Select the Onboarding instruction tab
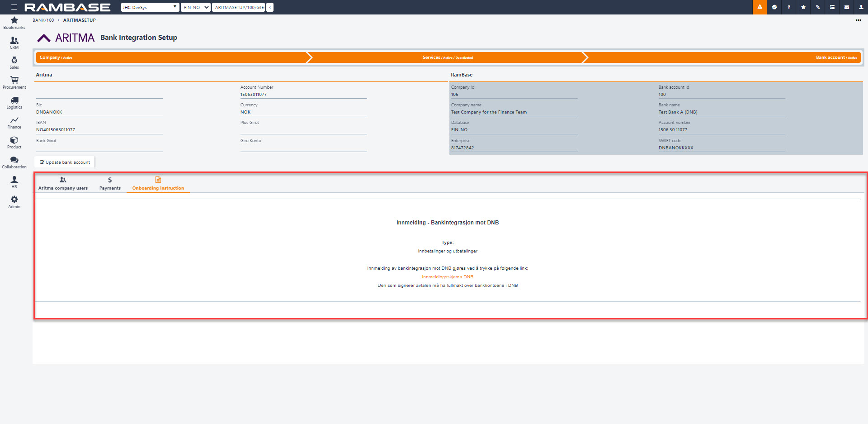868x424 pixels. tap(158, 184)
